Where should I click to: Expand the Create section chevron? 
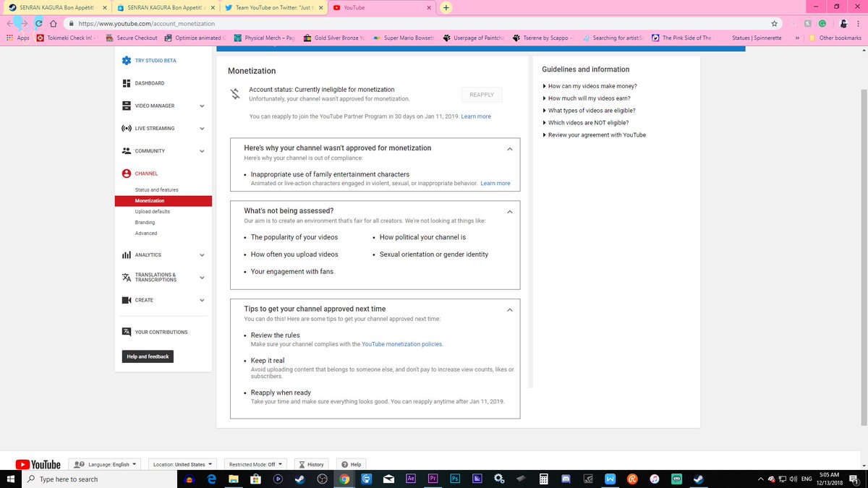point(202,300)
